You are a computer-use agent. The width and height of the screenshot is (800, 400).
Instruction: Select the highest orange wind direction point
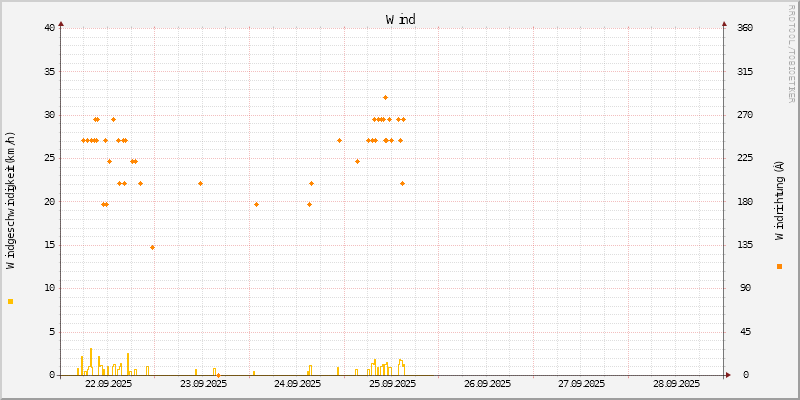(385, 97)
